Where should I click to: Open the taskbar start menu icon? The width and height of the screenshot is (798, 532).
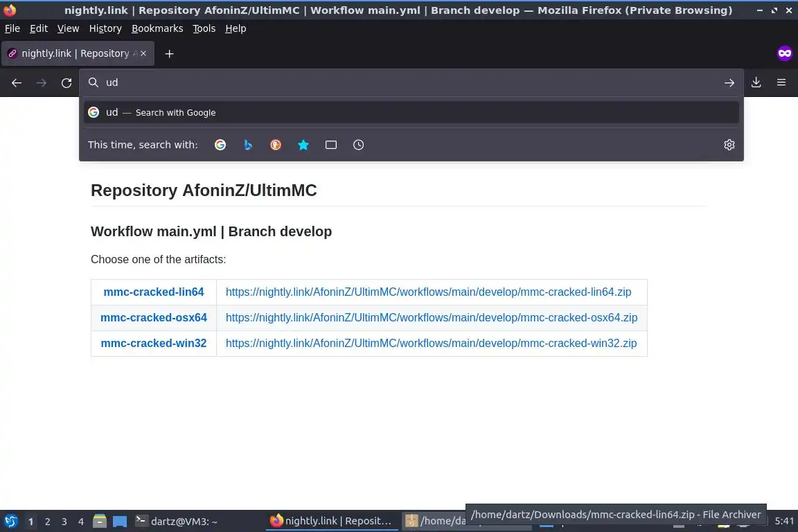pyautogui.click(x=10, y=522)
